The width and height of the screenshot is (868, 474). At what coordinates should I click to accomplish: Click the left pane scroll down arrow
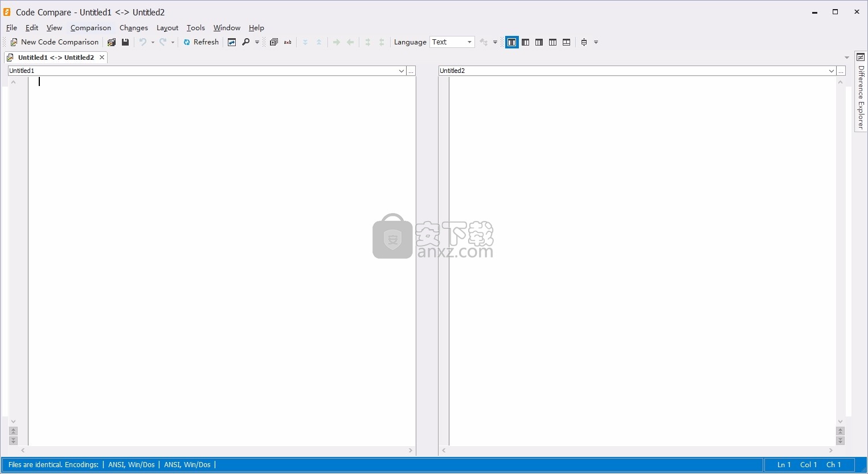coord(14,422)
